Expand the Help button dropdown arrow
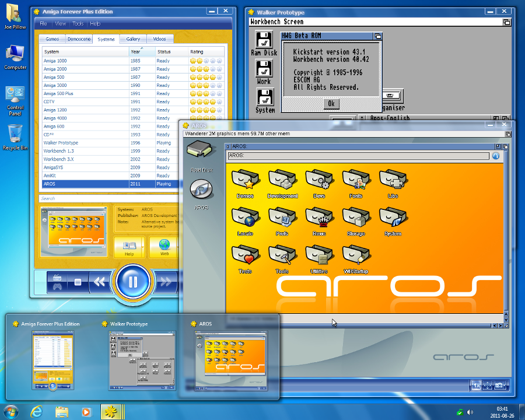525x420 pixels. pyautogui.click(x=142, y=247)
